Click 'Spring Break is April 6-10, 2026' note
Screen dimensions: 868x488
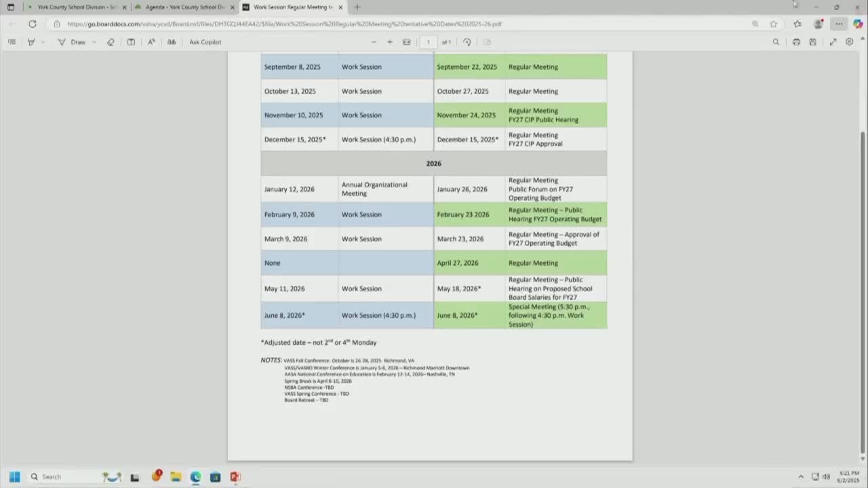[318, 381]
